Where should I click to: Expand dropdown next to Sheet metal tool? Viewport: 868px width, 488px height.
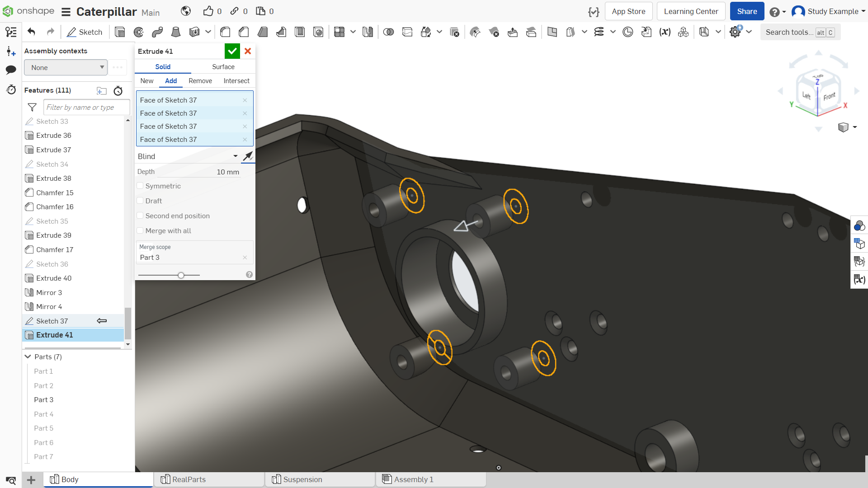[718, 32]
